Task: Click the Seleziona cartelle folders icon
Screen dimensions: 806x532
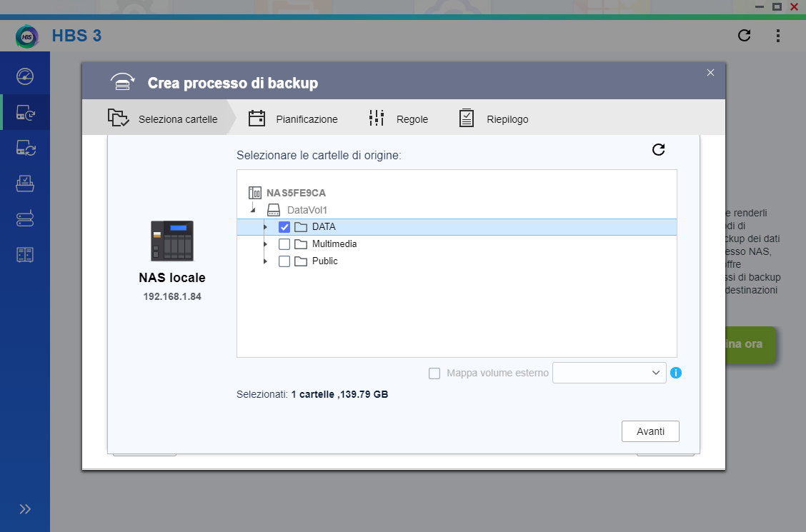Action: pos(118,118)
